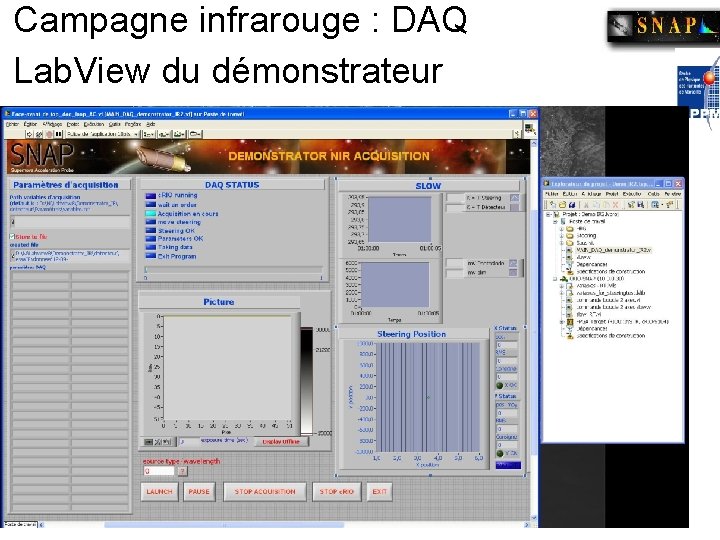The width and height of the screenshot is (720, 540).
Task: Select Dépendances under Poste de travail
Action: (x=591, y=264)
